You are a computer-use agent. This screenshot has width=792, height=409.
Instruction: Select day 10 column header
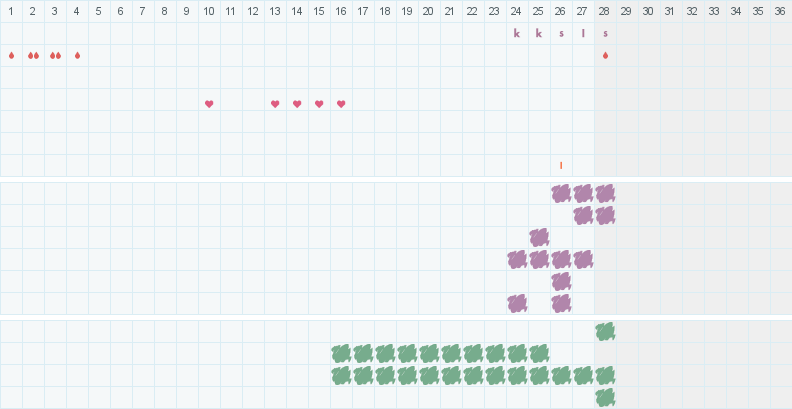[209, 11]
